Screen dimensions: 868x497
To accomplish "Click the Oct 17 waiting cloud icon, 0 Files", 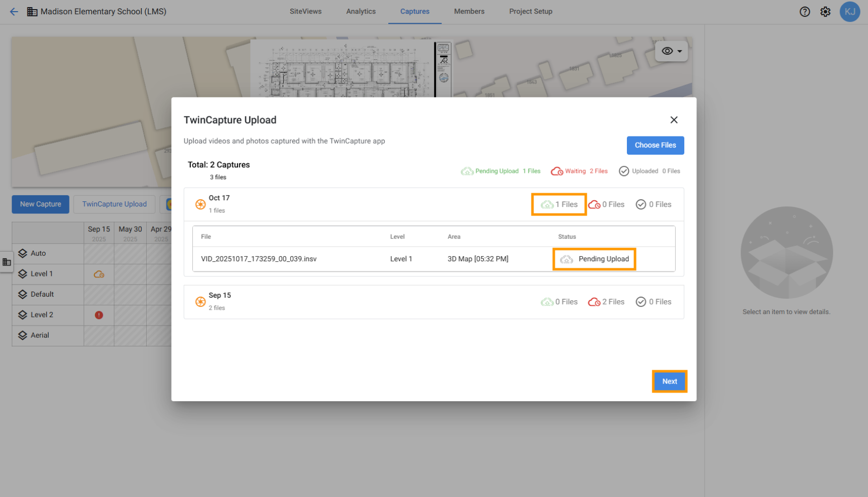I will [x=594, y=205].
